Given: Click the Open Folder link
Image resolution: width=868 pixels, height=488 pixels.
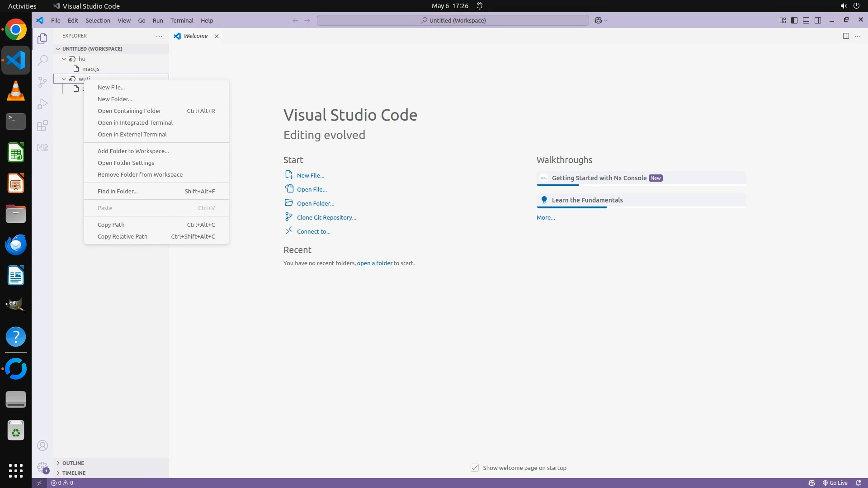Looking at the screenshot, I should pos(315,203).
